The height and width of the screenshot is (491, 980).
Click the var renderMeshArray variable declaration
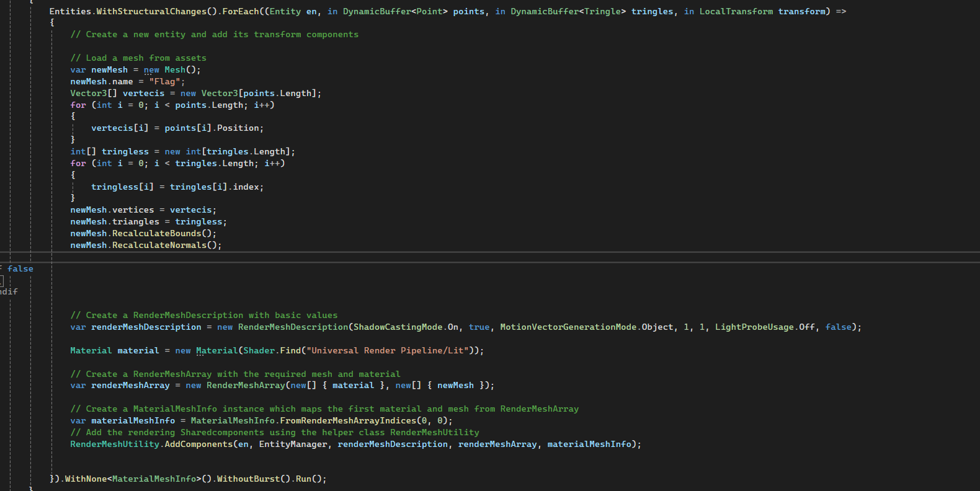click(120, 386)
